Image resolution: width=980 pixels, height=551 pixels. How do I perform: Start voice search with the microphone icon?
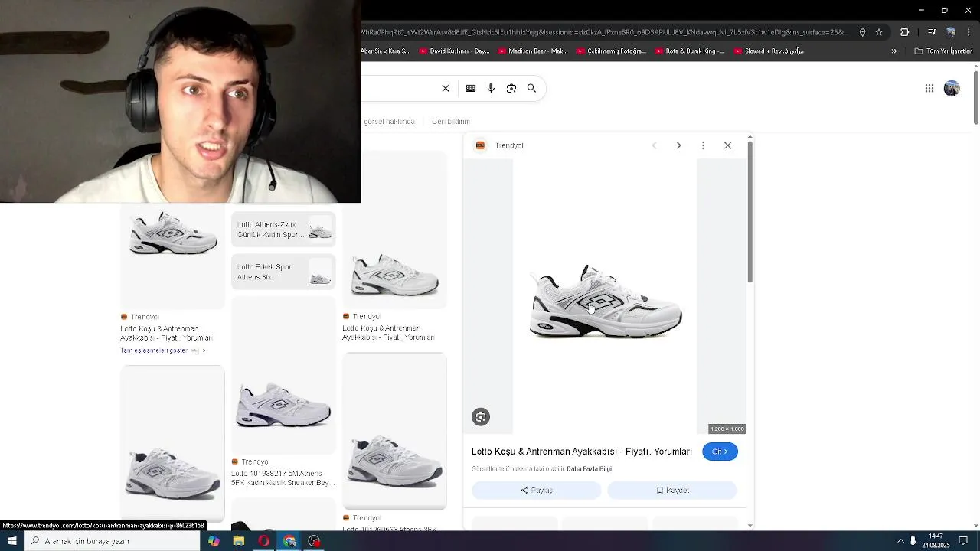[x=491, y=88]
